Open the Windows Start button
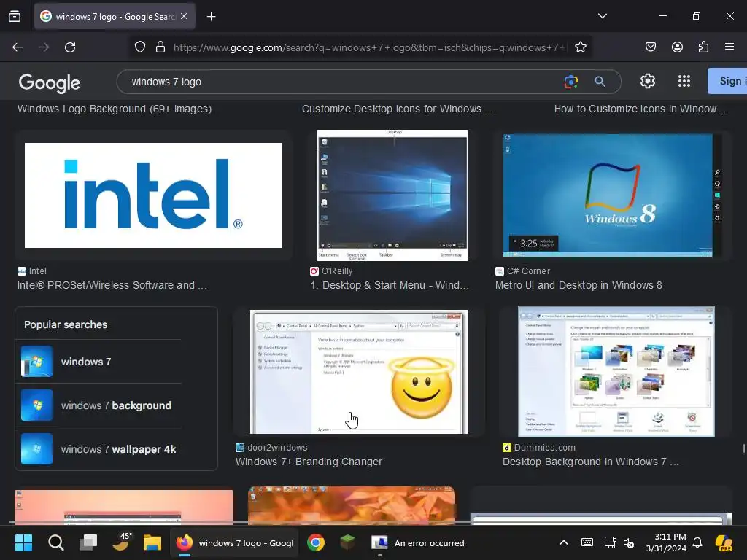Screen dimensions: 747x560 point(23,542)
